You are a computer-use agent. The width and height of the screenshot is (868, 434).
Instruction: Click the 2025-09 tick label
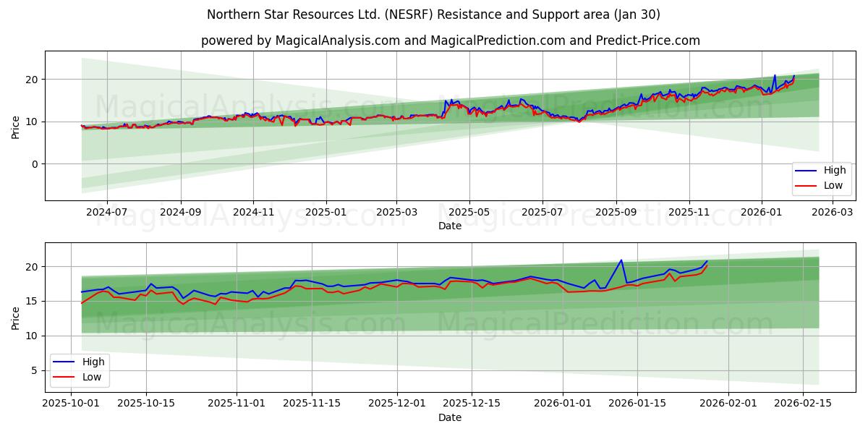pos(616,212)
